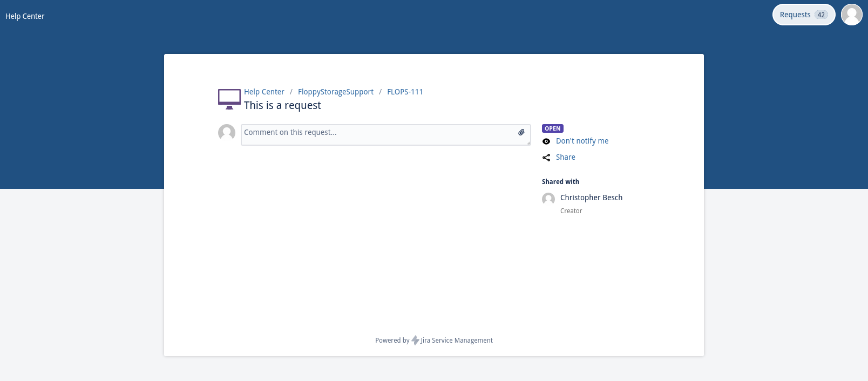868x381 pixels.
Task: Focus the Comment on this request field
Action: [378, 134]
